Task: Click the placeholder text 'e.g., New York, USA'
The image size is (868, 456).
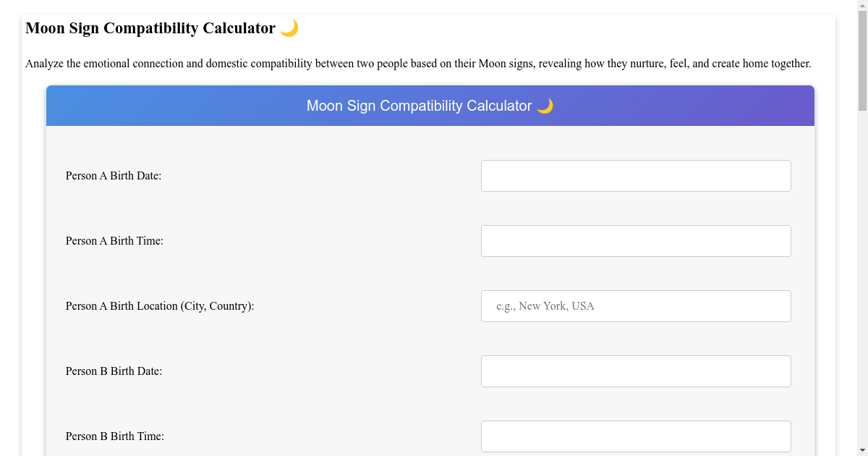Action: pos(545,305)
